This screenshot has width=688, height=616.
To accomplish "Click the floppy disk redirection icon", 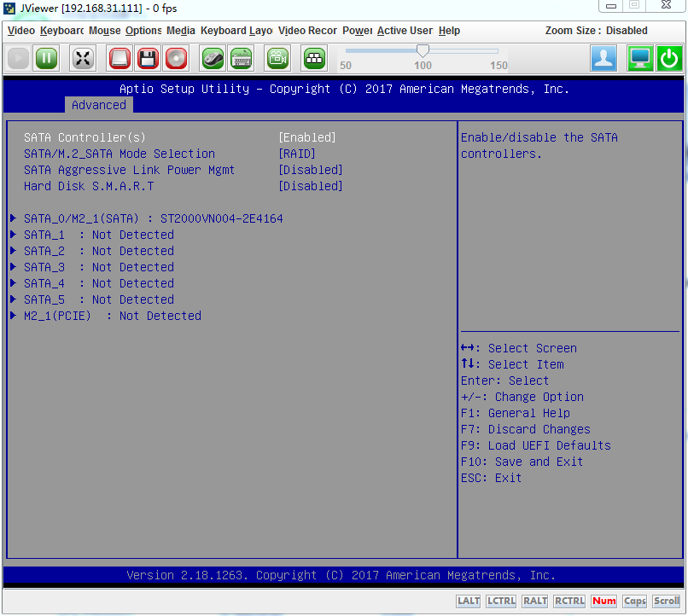I will [148, 58].
